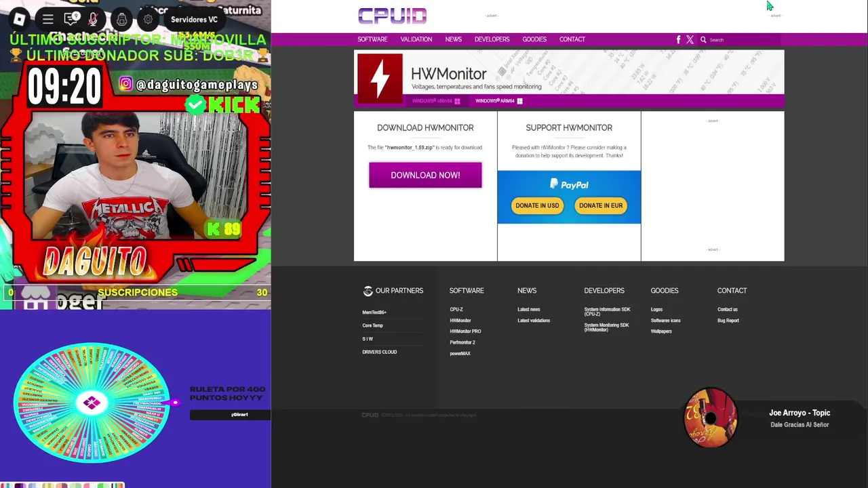868x488 pixels.
Task: Click the HWMonitor red lightning logo
Action: (x=380, y=79)
